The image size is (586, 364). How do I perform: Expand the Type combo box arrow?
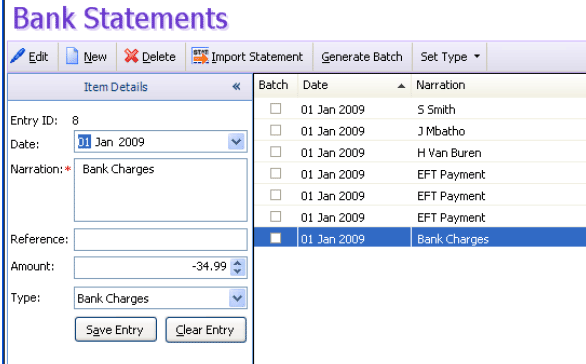pos(237,298)
